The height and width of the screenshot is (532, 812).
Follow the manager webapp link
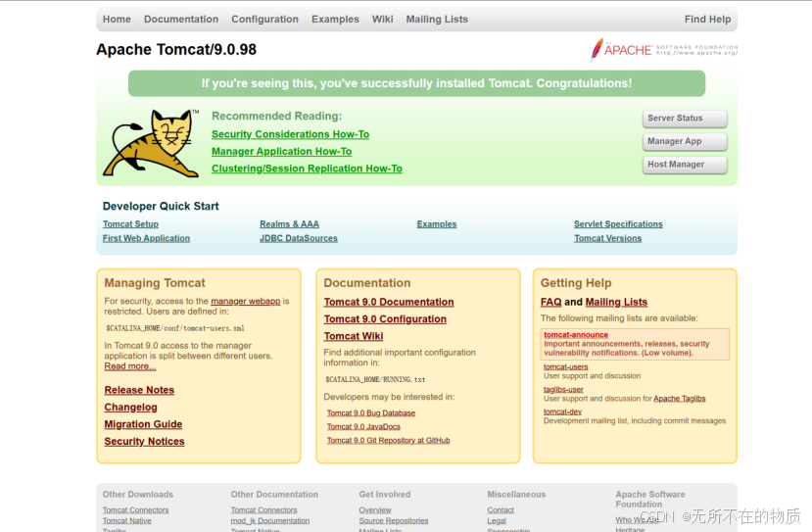[x=246, y=301]
